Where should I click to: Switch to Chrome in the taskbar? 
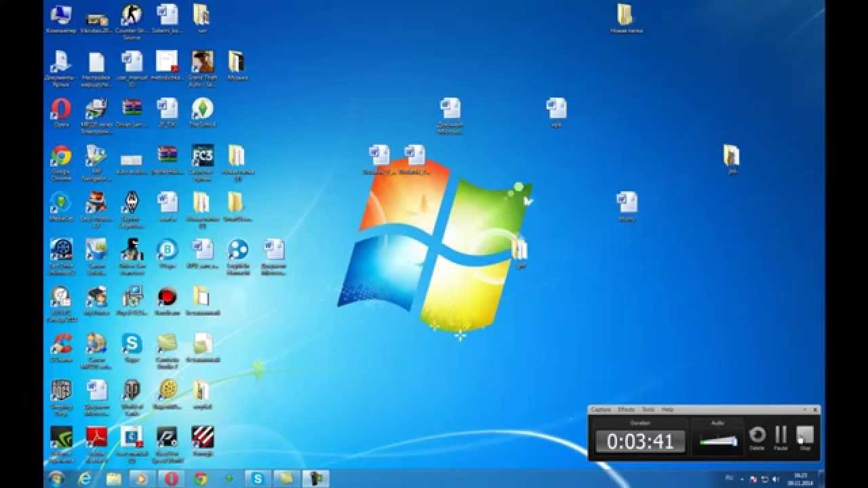pos(200,479)
